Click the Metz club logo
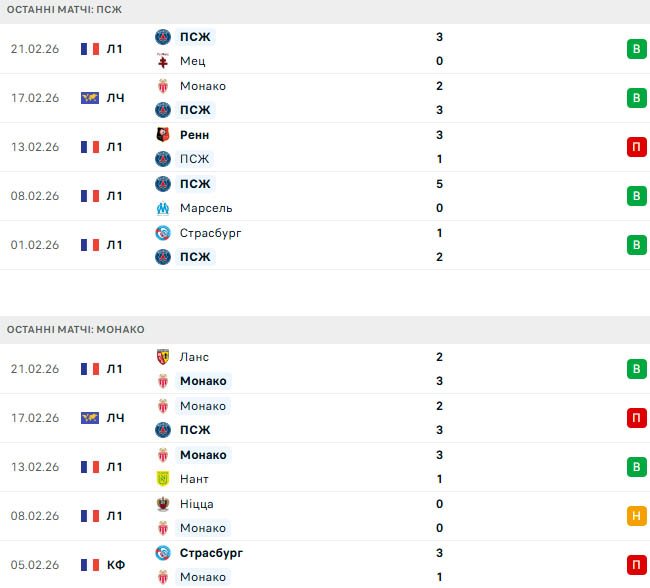 tap(163, 61)
